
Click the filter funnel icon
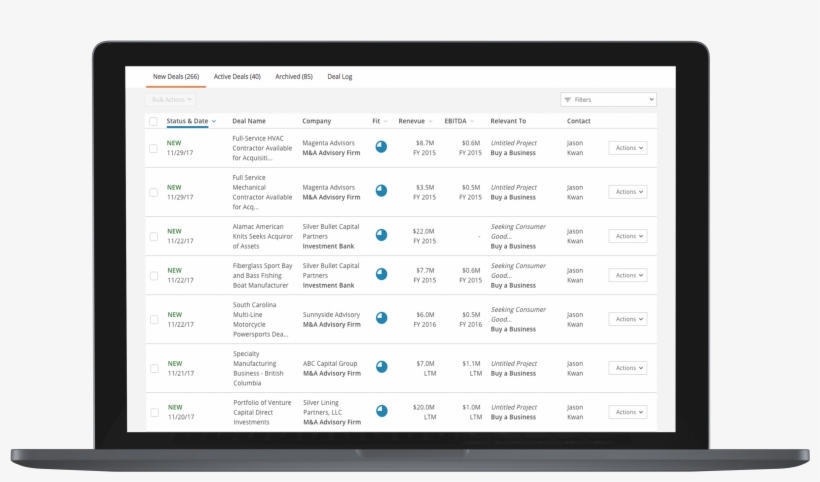pos(567,99)
